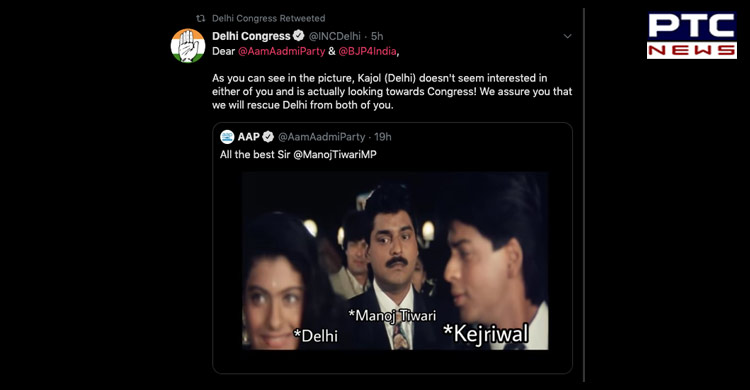Click AAP verified badge

tap(268, 137)
